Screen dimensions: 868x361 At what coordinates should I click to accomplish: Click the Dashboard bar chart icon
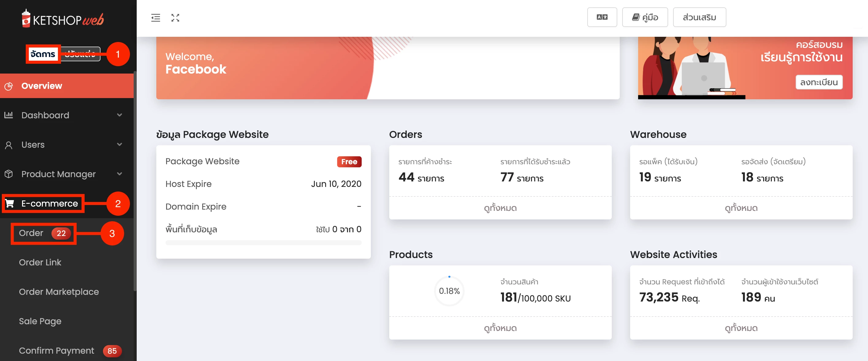[x=9, y=115]
